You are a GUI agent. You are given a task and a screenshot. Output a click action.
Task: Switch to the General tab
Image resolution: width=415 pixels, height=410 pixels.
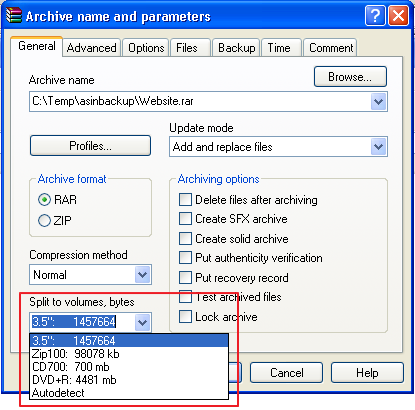click(x=37, y=46)
